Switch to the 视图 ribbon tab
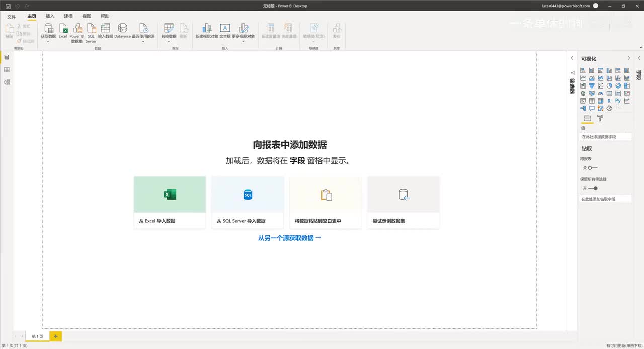644x349 pixels. [87, 16]
